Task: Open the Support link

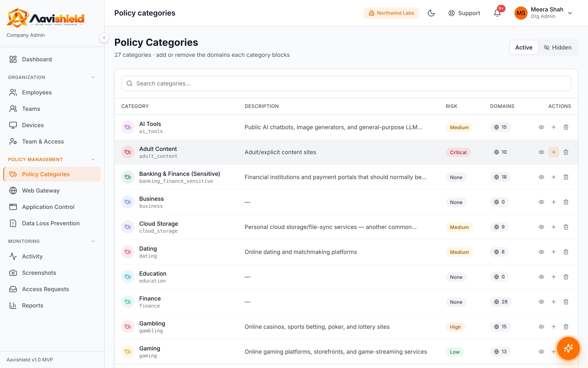Action: click(464, 13)
